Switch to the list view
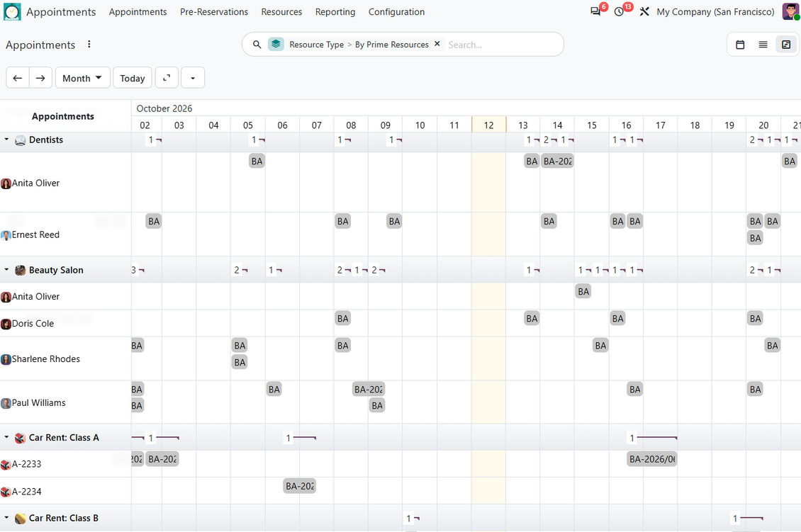 point(763,45)
